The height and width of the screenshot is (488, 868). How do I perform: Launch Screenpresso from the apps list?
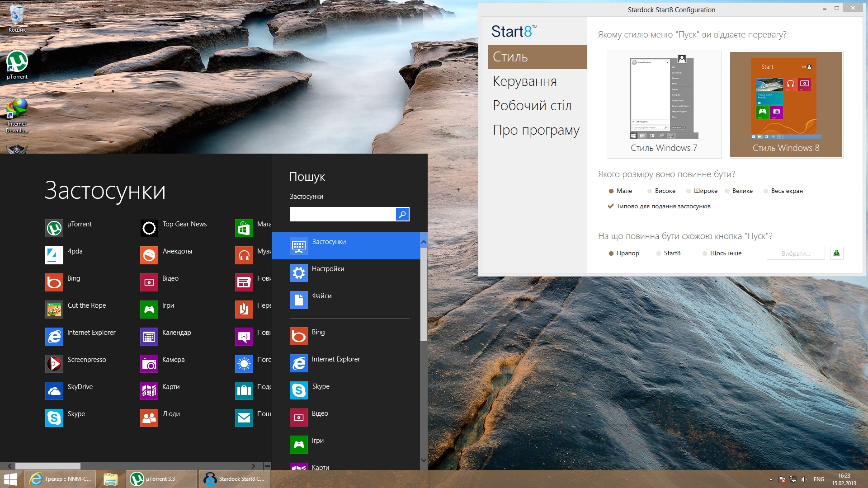click(54, 364)
